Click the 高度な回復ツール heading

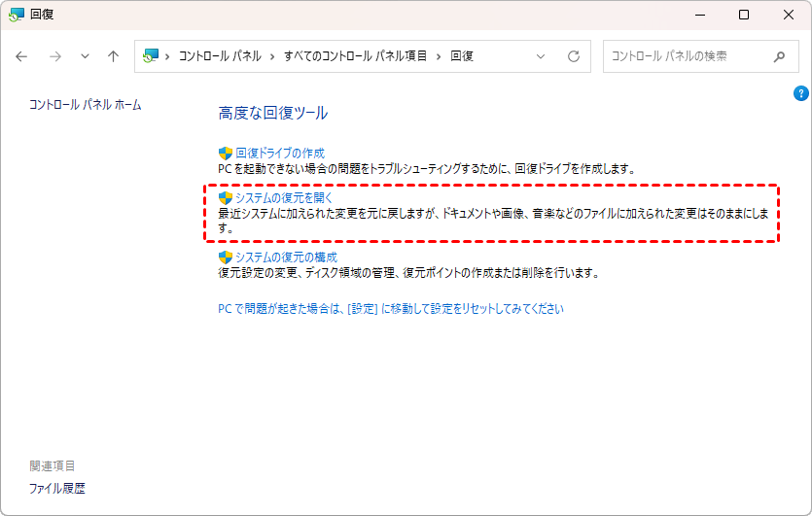point(273,113)
